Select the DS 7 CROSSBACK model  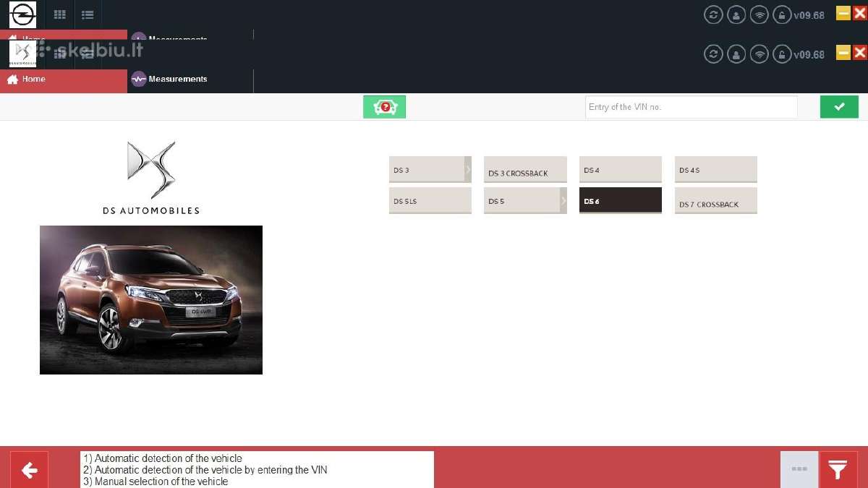716,201
